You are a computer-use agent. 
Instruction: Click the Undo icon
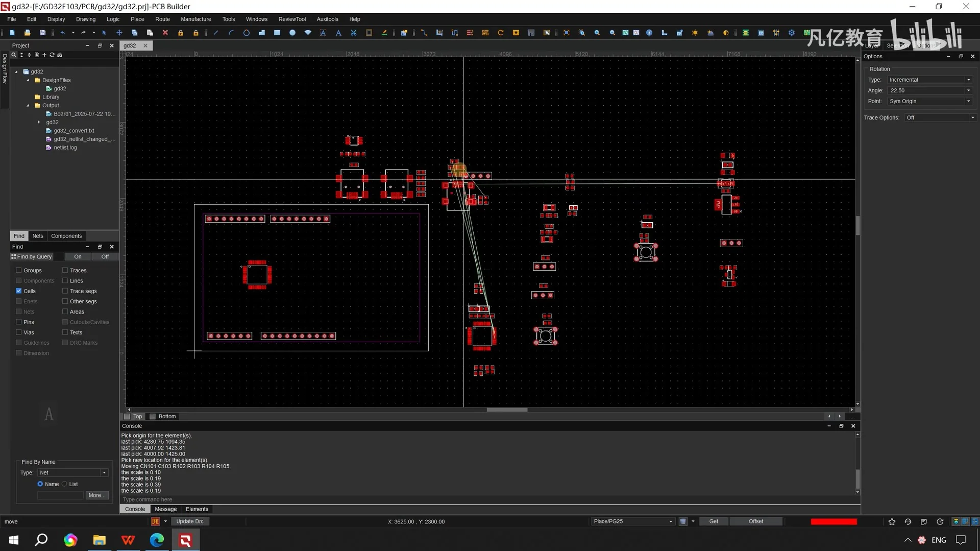[x=63, y=33]
